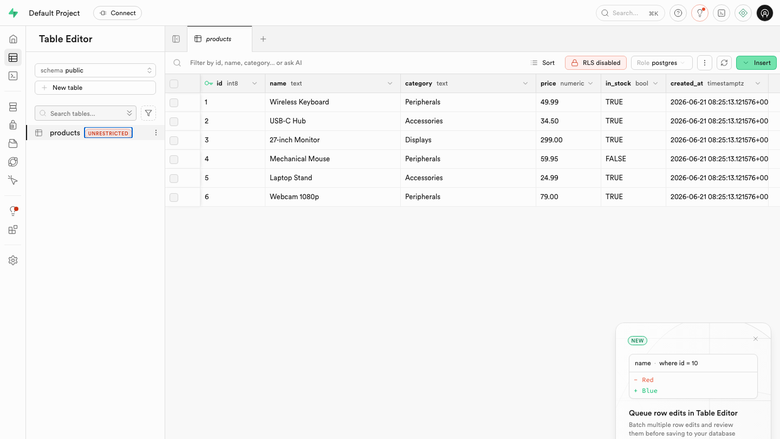Open price column header dropdown arrow

[590, 84]
